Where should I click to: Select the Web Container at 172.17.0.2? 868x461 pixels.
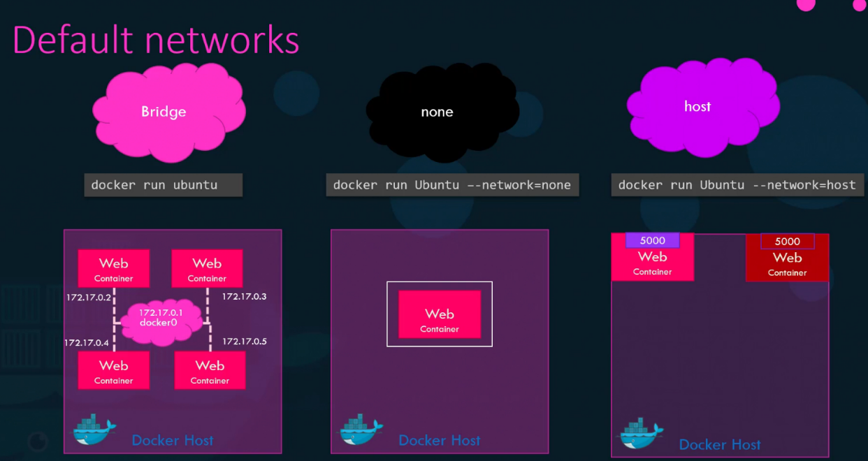coord(113,268)
